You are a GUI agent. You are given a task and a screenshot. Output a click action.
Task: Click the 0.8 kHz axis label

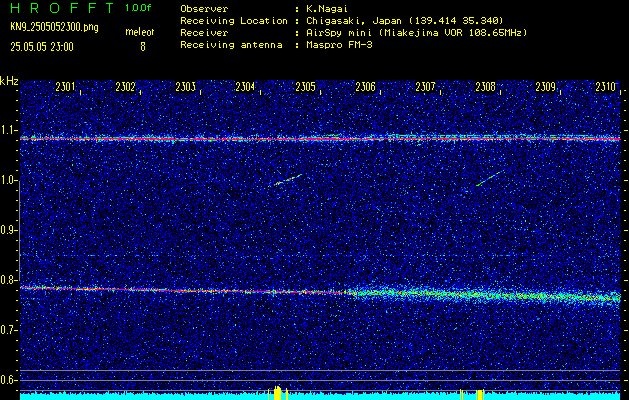pyautogui.click(x=8, y=280)
